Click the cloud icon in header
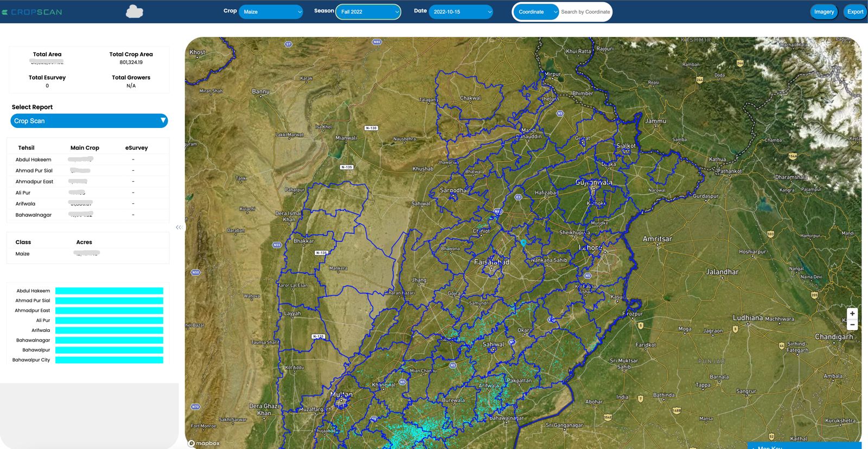 point(135,11)
